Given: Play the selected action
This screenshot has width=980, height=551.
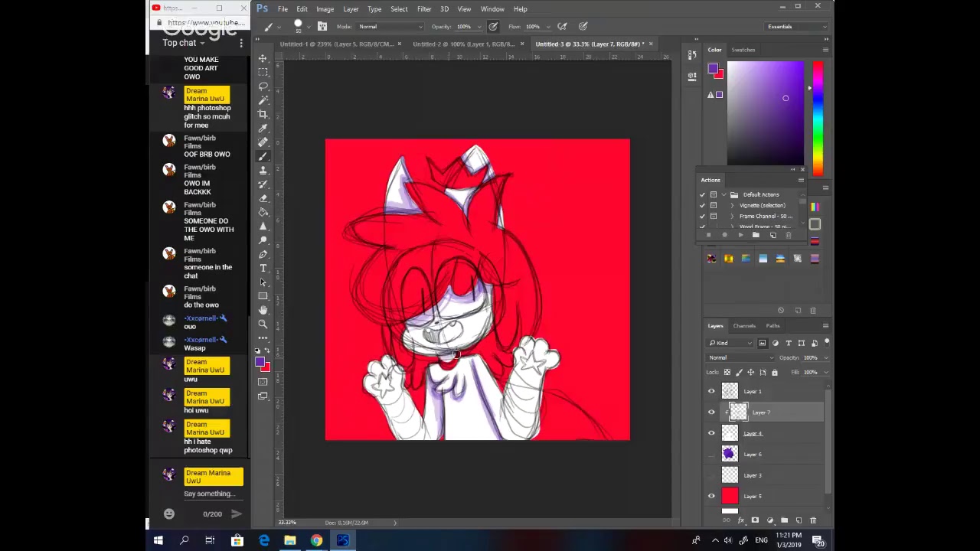Looking at the screenshot, I should coord(740,235).
